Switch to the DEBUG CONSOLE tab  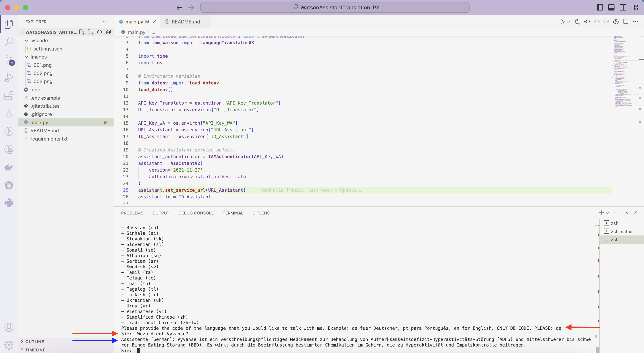196,213
